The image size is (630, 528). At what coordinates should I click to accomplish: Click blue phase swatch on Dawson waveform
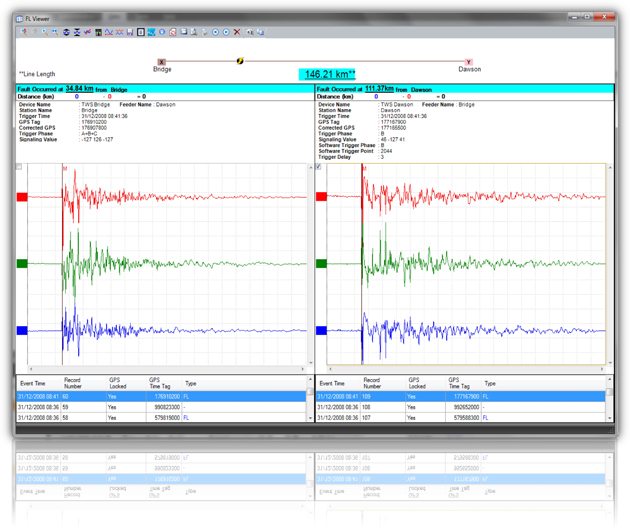(x=321, y=330)
